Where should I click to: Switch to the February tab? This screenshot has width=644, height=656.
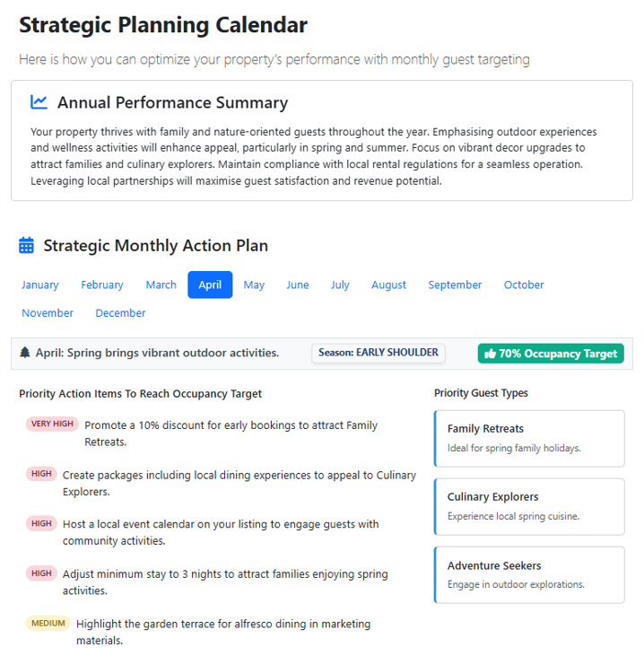point(102,284)
